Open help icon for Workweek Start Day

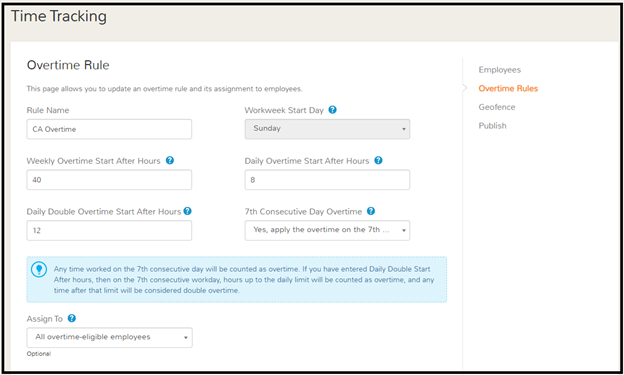pyautogui.click(x=332, y=110)
